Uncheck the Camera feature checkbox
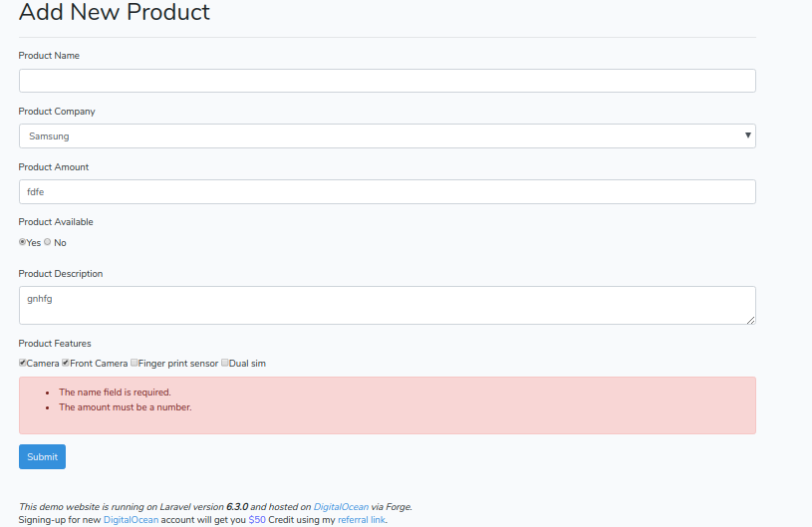Image resolution: width=812 pixels, height=527 pixels. coord(23,363)
